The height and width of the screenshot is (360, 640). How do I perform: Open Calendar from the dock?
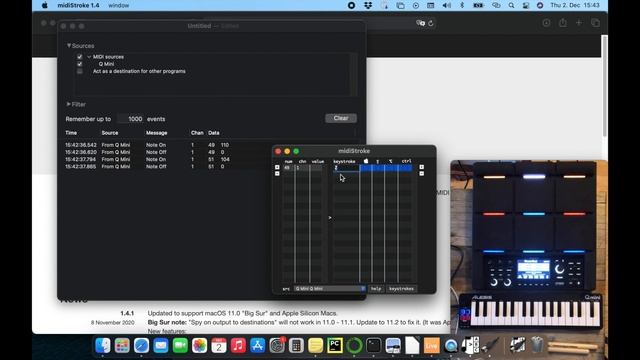219,346
